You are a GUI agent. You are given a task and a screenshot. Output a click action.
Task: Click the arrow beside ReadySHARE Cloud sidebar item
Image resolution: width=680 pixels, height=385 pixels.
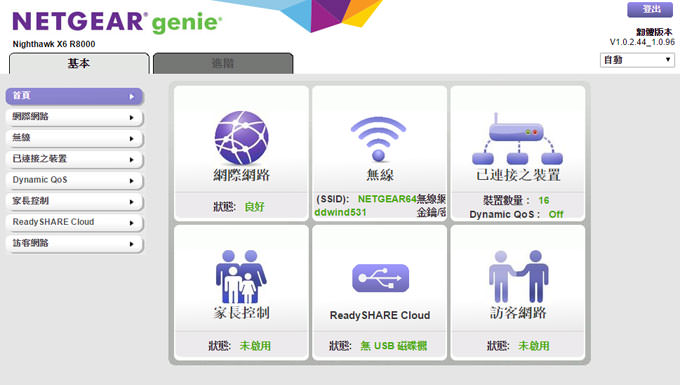(x=132, y=223)
